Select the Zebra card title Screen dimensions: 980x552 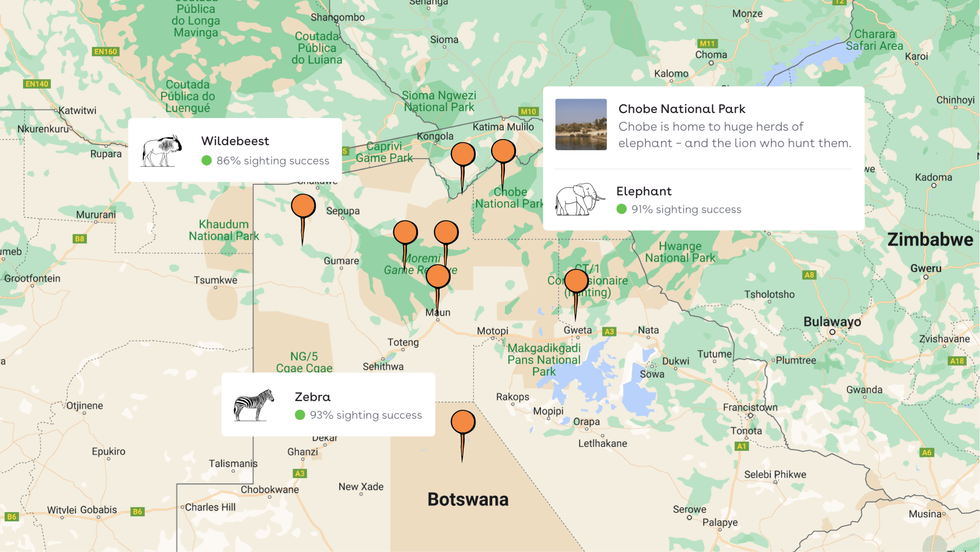(x=312, y=397)
